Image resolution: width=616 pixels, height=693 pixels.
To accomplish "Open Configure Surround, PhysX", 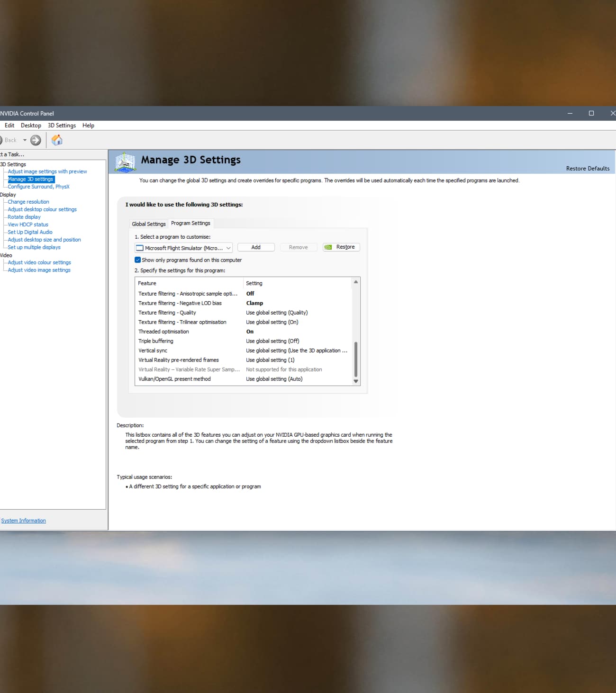I will 38,187.
